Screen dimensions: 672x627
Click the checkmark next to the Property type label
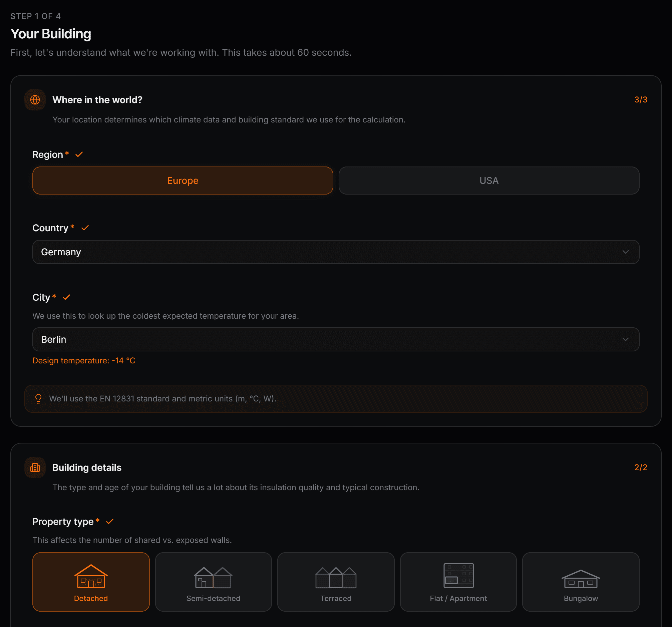[x=110, y=522]
